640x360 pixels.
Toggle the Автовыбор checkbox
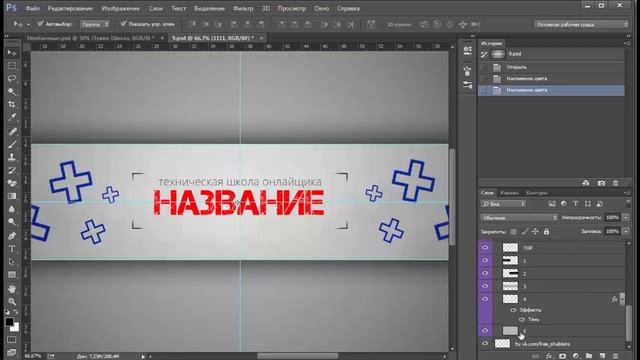point(40,24)
